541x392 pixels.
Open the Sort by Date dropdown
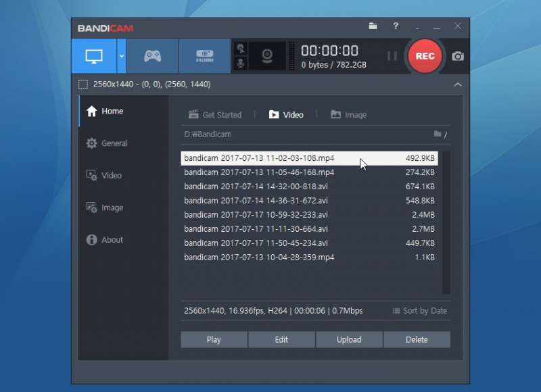pos(419,311)
